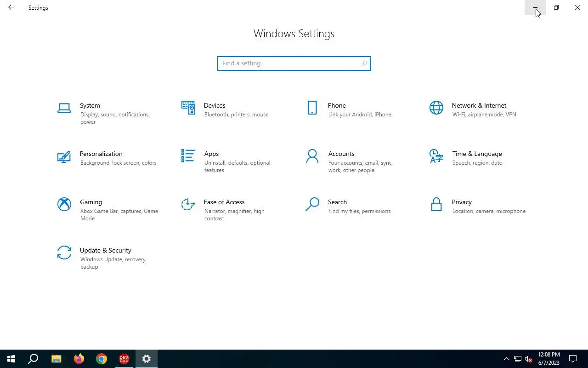Select the Search magnifier category icon
Viewport: 588px width, 368px height.
[x=312, y=204]
